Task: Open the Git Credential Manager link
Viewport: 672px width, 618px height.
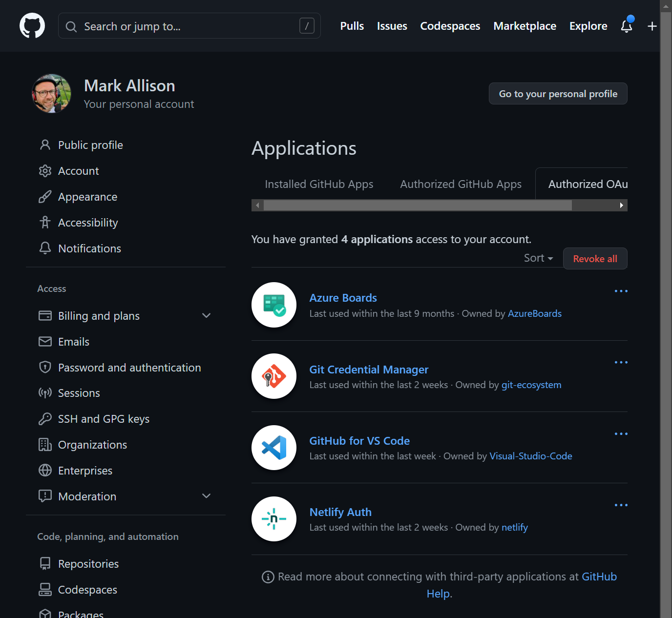Action: 369,370
